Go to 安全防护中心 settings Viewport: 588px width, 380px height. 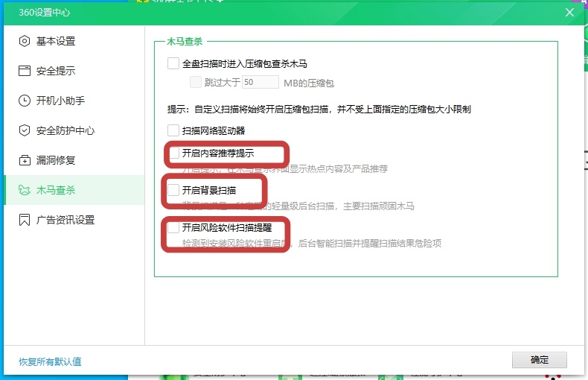pos(74,130)
